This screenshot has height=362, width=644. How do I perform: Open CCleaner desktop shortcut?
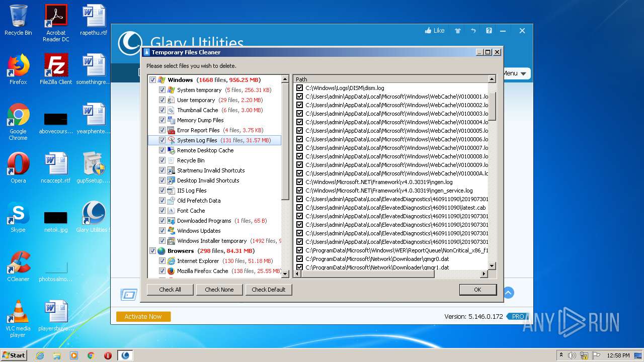18,266
